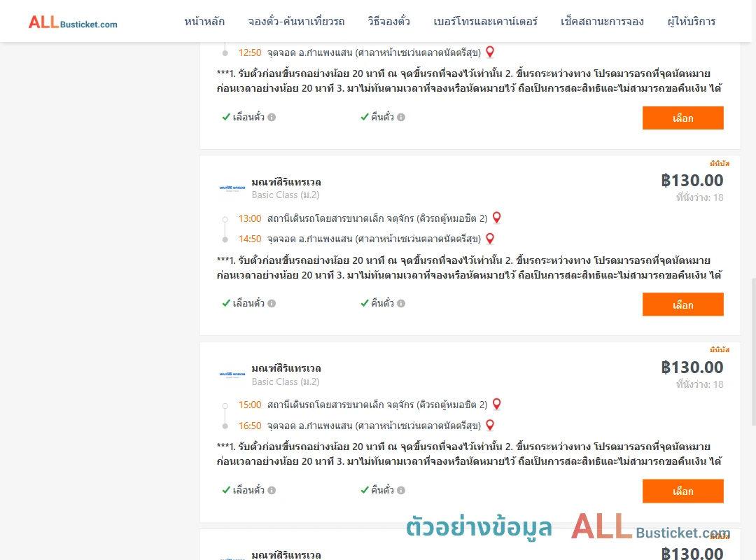This screenshot has height=560, width=756.
Task: Open the ALL Busticket.com logo
Action: 73,22
